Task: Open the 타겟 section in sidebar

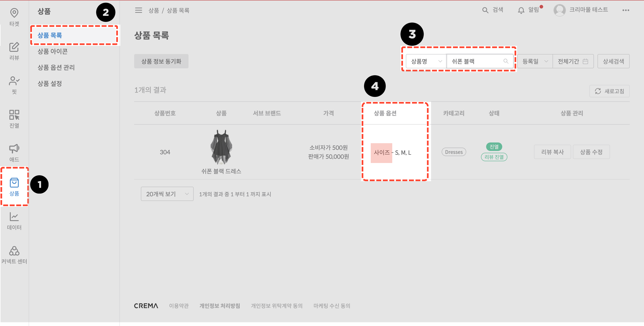Action: 14,17
